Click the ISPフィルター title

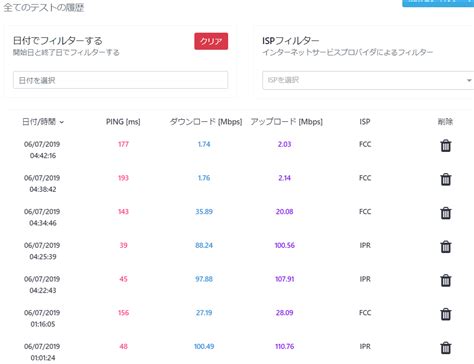coord(291,41)
